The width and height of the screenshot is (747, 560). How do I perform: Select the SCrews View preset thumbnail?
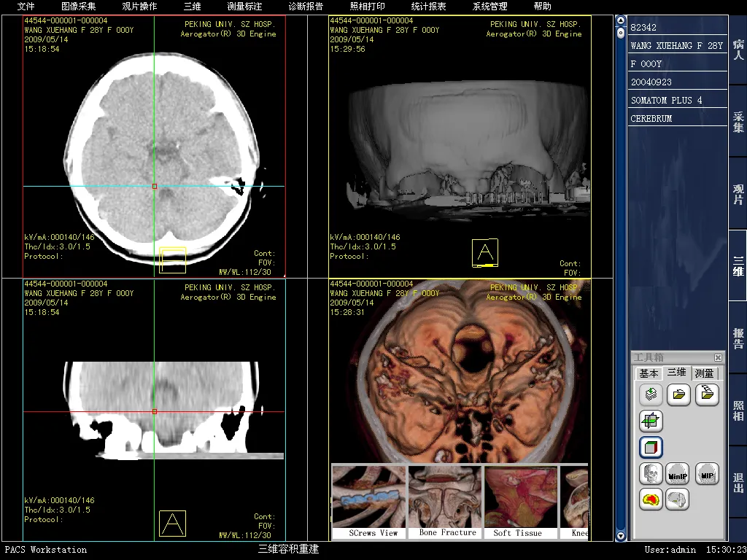click(x=368, y=502)
